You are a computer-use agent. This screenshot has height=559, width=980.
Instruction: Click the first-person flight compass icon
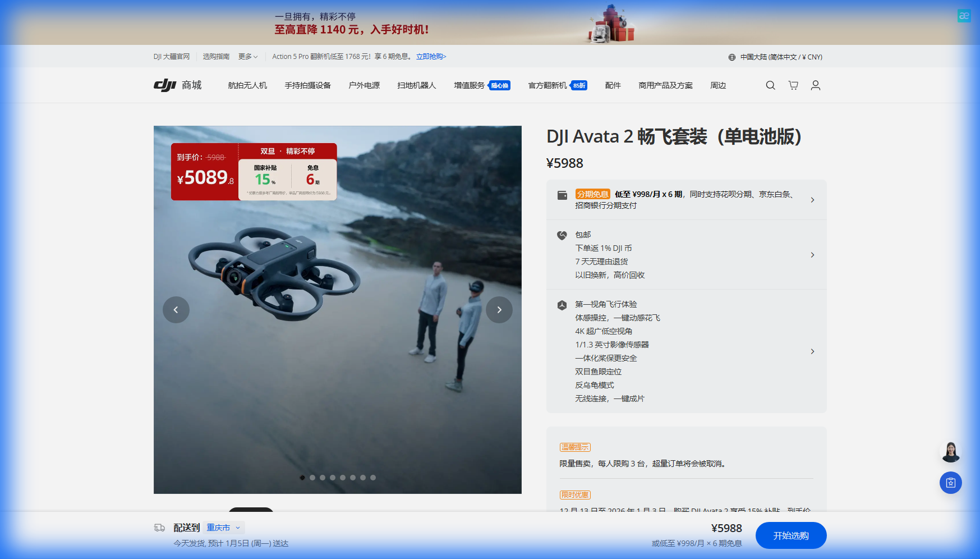click(563, 304)
